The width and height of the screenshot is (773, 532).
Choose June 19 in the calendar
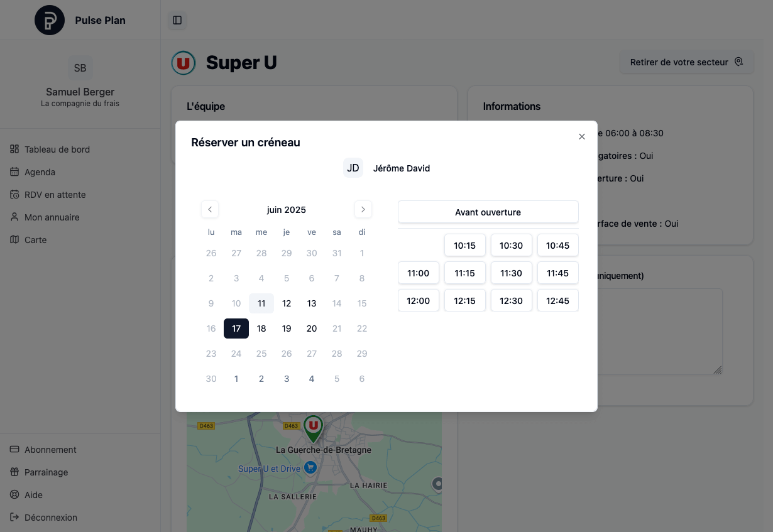(x=287, y=328)
